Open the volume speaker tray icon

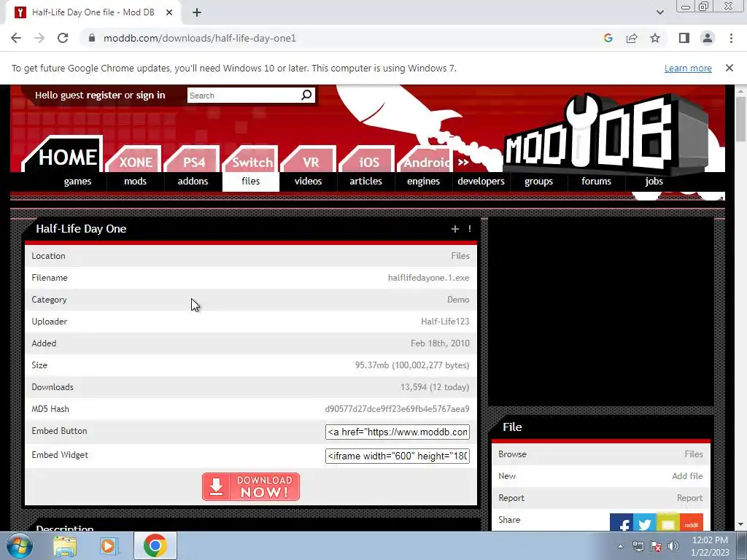pyautogui.click(x=673, y=546)
